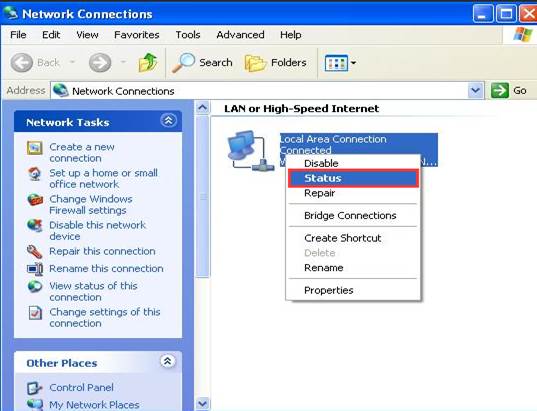This screenshot has height=411, width=537.
Task: Click Create a new connection icon
Action: tap(35, 148)
